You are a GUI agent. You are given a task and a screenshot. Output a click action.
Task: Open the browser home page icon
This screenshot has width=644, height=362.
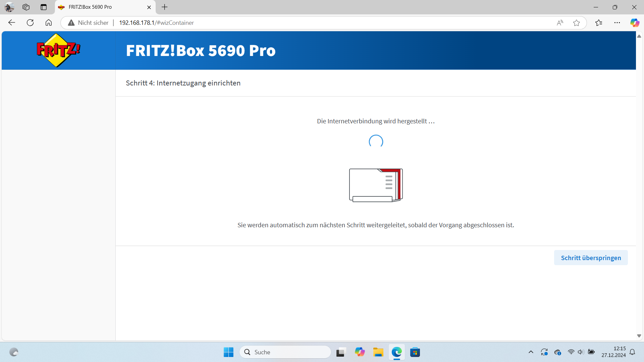(x=49, y=22)
